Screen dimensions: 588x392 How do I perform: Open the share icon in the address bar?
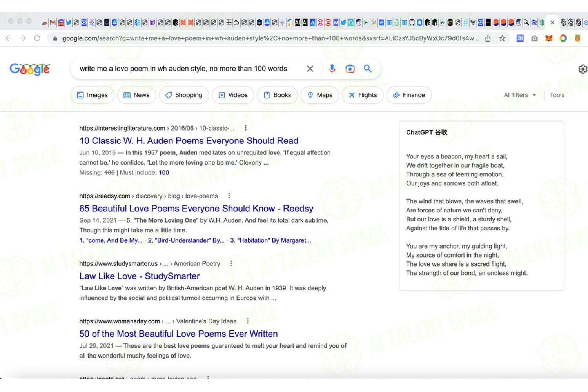click(488, 38)
